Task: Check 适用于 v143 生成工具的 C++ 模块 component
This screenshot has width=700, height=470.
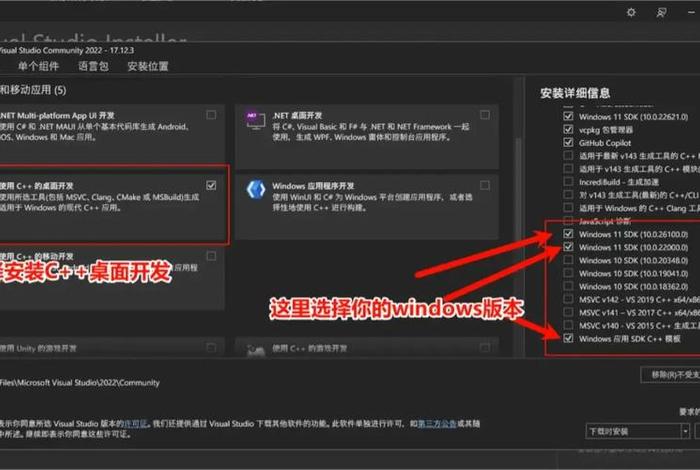Action: pos(568,169)
